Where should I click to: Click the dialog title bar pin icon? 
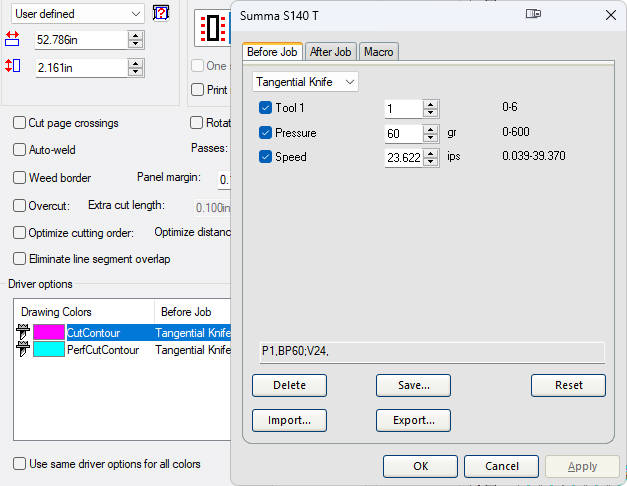coord(533,14)
